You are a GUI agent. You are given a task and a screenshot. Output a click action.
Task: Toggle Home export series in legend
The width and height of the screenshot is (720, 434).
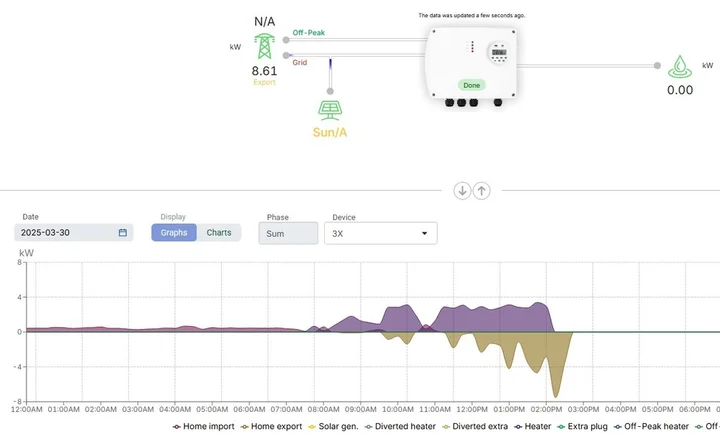point(273,426)
